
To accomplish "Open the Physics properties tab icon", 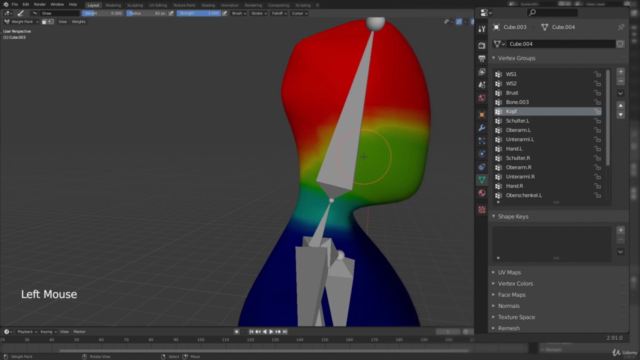I will (x=482, y=154).
